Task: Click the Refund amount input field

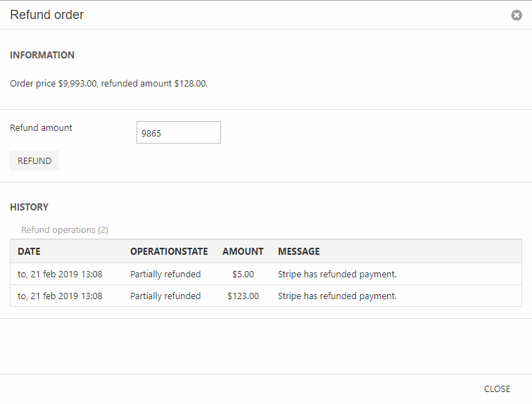Action: point(178,132)
